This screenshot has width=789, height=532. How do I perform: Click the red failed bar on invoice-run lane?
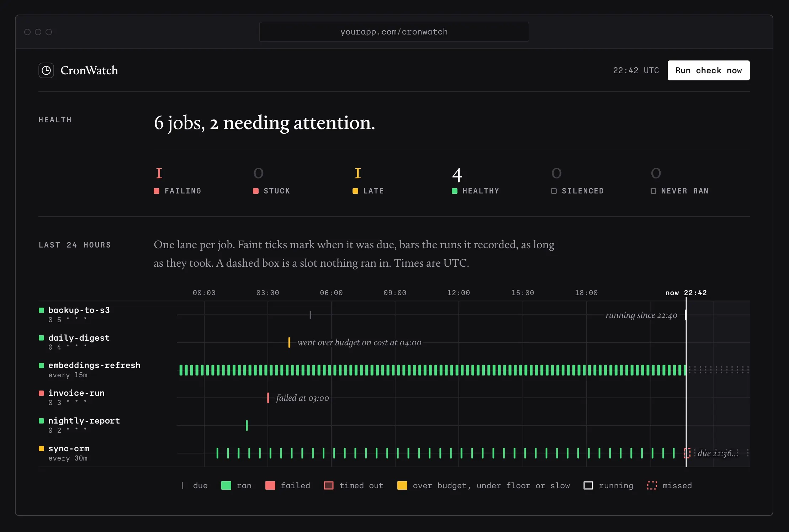click(x=268, y=398)
